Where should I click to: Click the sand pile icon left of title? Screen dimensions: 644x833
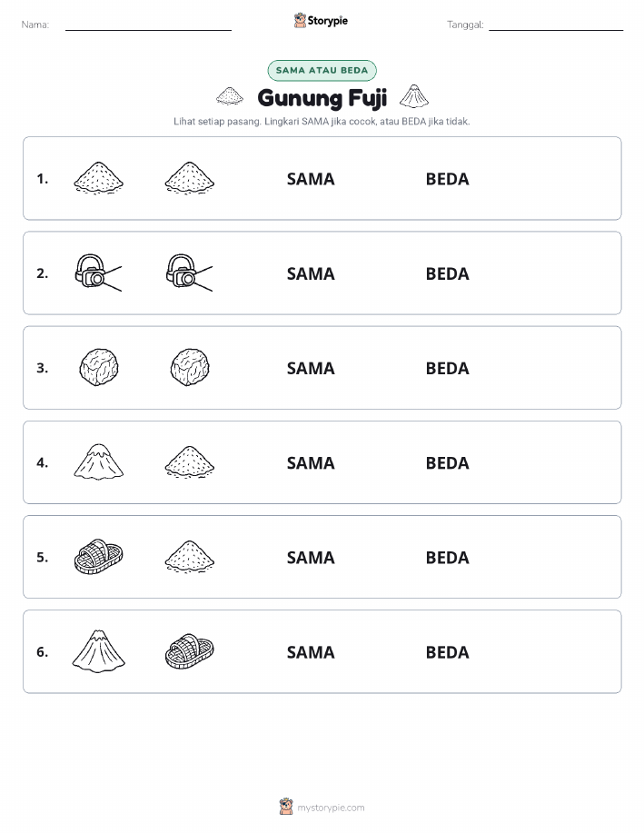(x=230, y=96)
